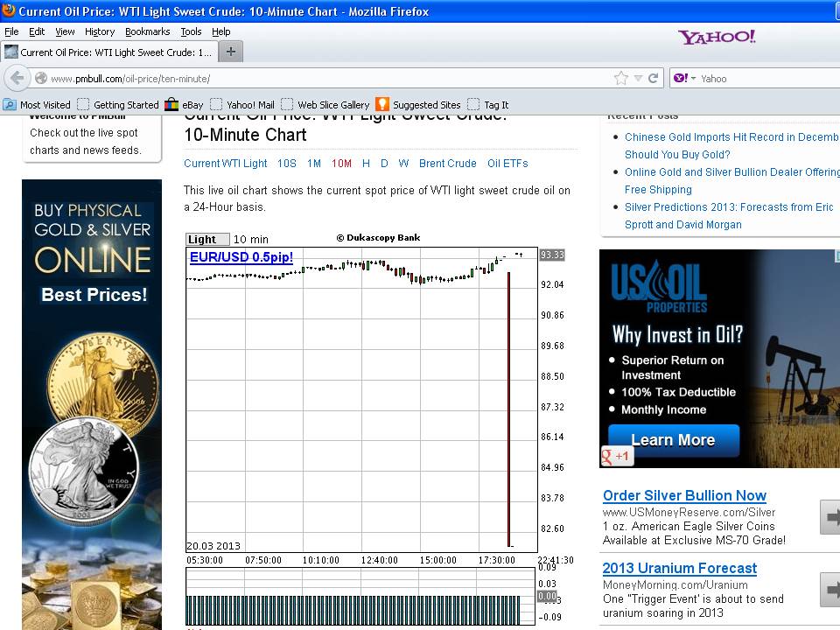Click the 10 min interval label

tap(251, 240)
